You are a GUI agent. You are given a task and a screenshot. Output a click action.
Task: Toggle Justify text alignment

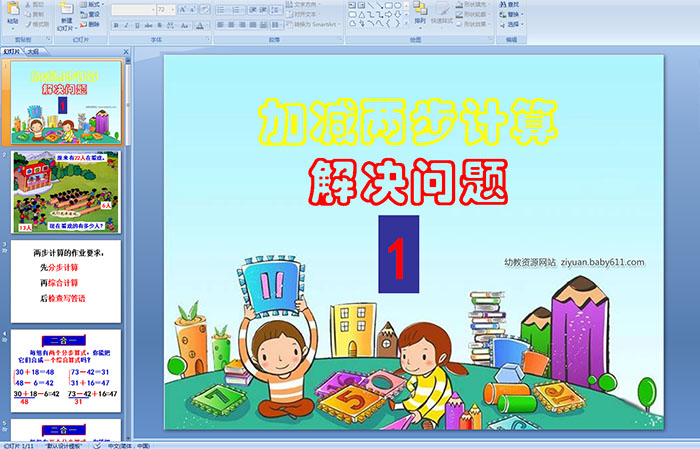click(x=253, y=25)
